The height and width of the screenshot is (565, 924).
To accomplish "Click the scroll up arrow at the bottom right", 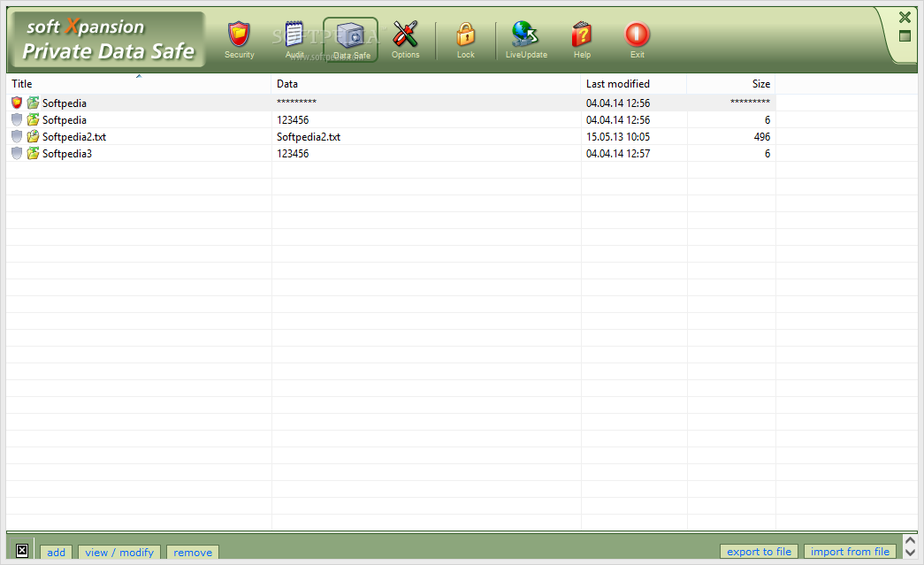I will point(910,540).
